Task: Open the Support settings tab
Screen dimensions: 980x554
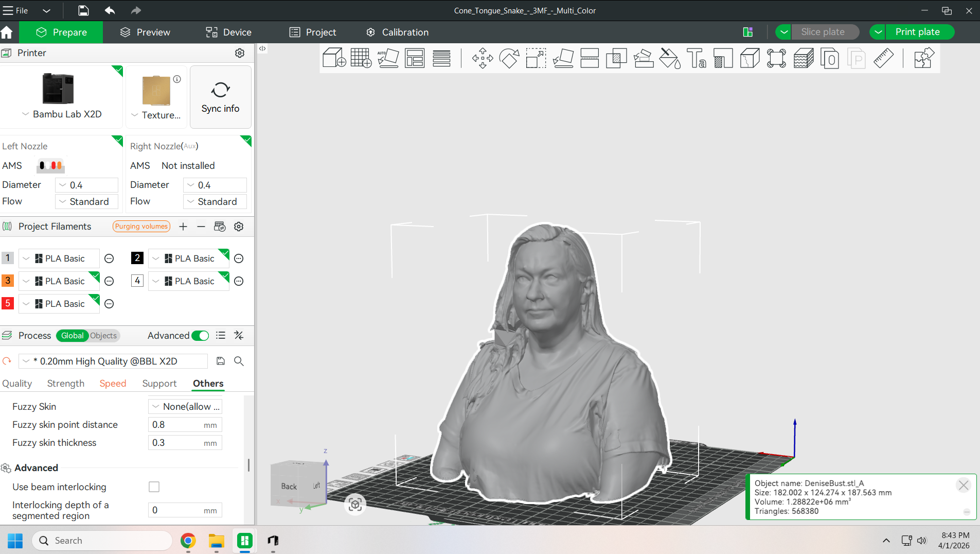Action: (x=159, y=384)
